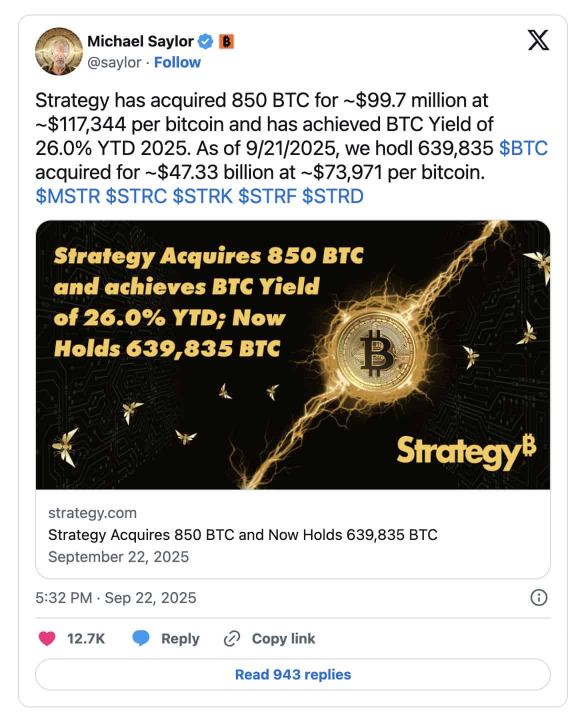
Task: Open the $STRD cashtag link
Action: click(332, 196)
